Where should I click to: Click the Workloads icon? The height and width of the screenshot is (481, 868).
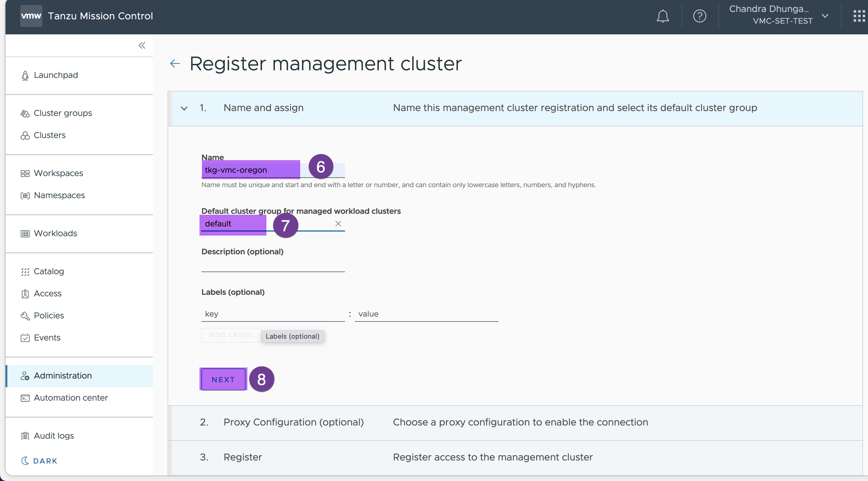[x=25, y=233]
